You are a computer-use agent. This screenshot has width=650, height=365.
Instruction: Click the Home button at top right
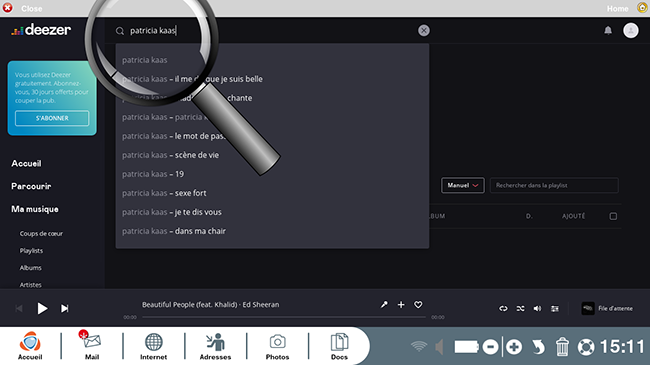(x=627, y=8)
